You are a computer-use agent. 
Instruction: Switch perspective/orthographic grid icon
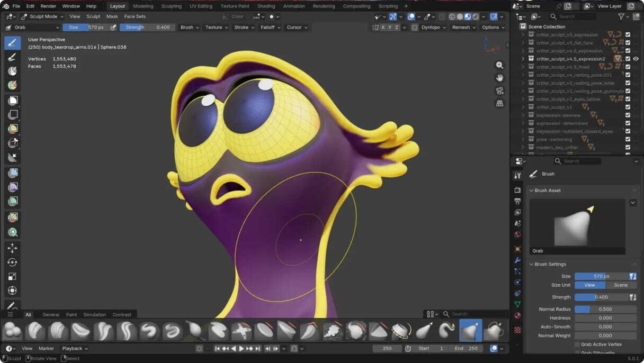coord(499,104)
